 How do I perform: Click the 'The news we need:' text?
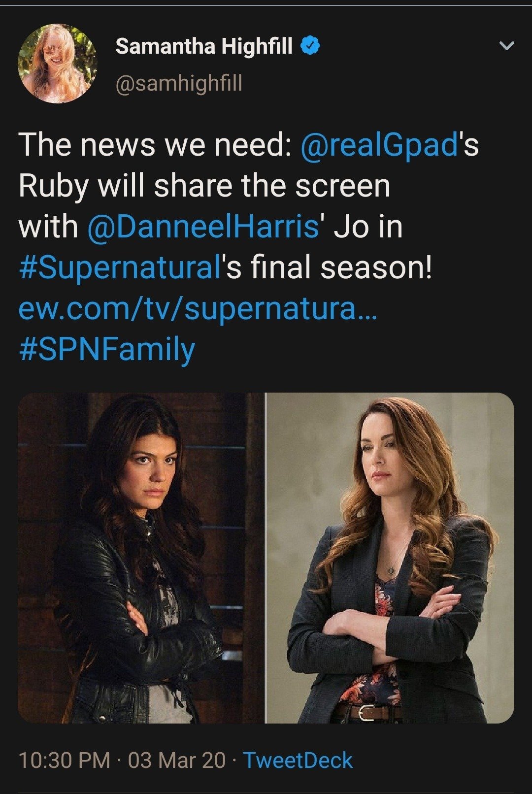click(155, 146)
